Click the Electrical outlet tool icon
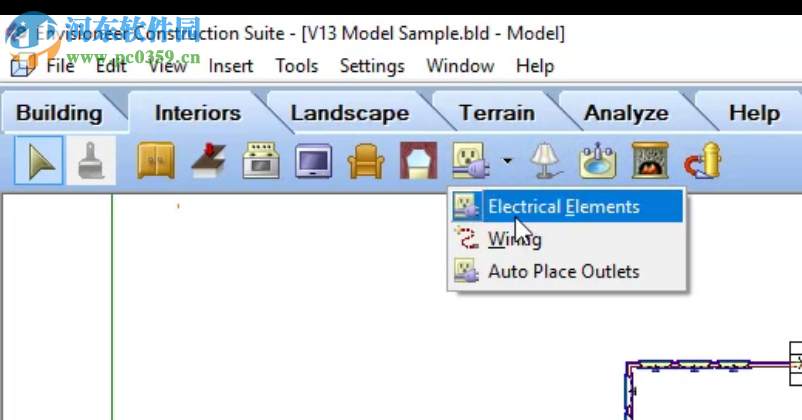Image resolution: width=802 pixels, height=420 pixels. pos(471,161)
